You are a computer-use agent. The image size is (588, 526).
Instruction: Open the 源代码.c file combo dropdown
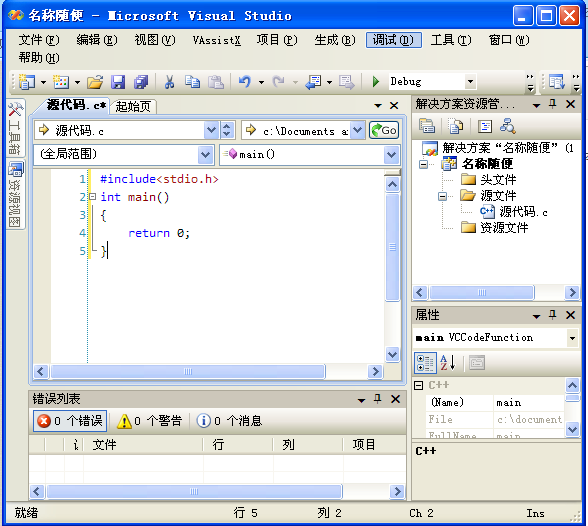point(211,130)
